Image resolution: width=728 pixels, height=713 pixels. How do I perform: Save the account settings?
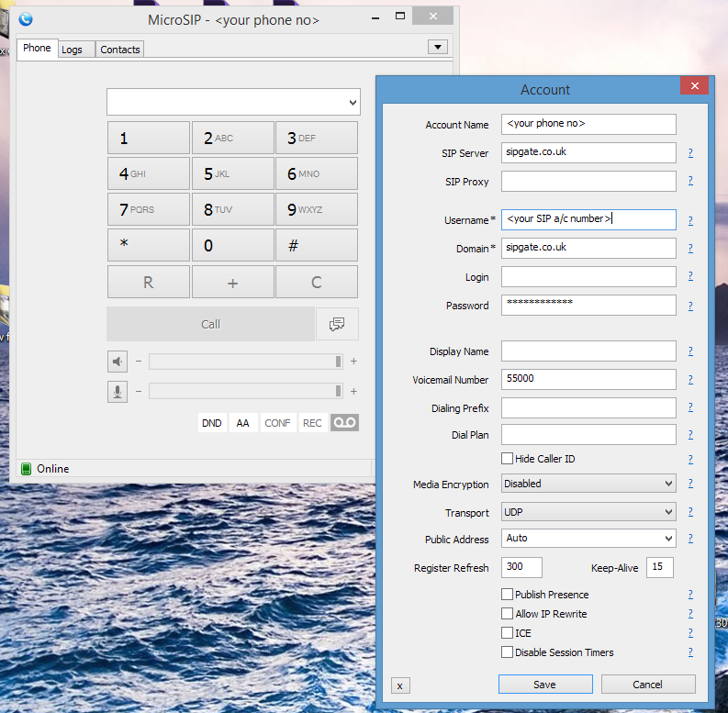point(545,685)
